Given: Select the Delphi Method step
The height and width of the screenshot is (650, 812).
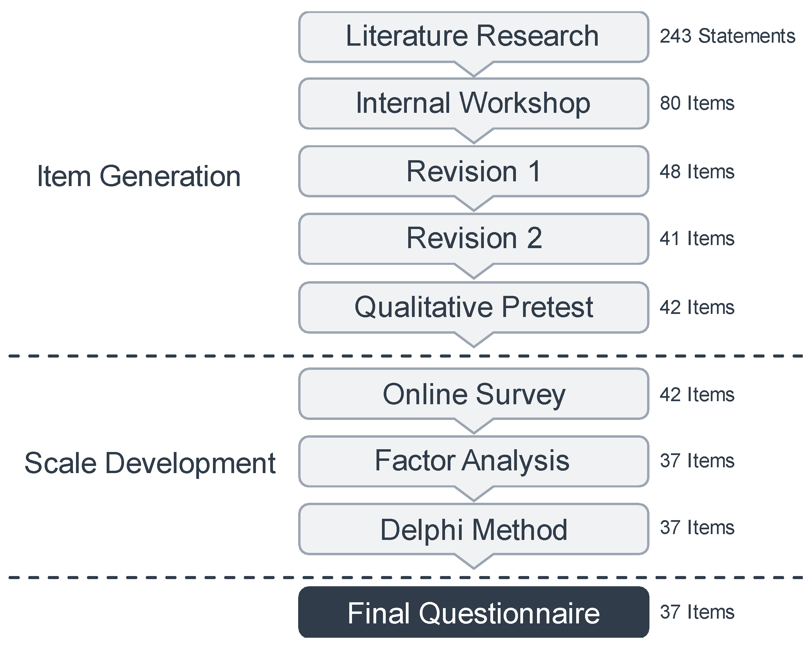Looking at the screenshot, I should (x=473, y=529).
